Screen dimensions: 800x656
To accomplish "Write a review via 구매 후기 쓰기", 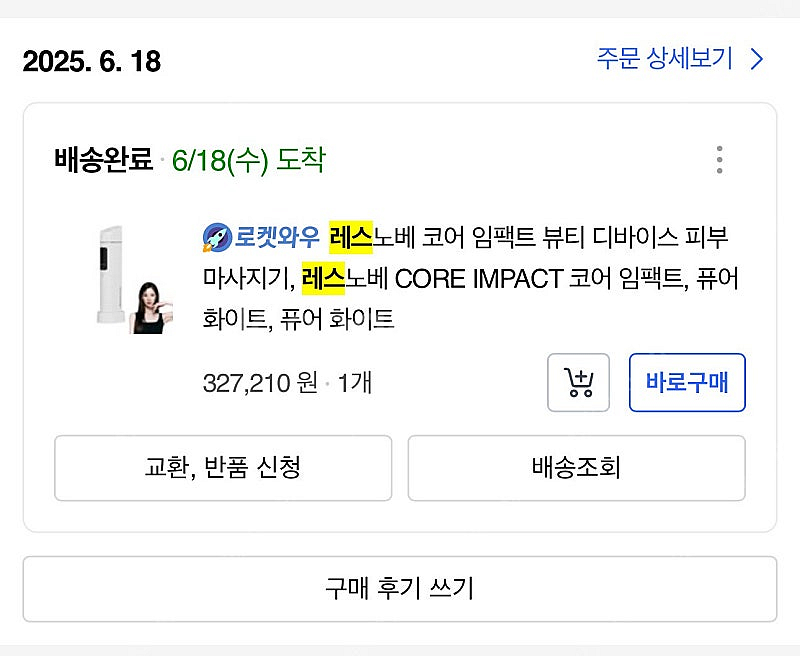I will [399, 589].
